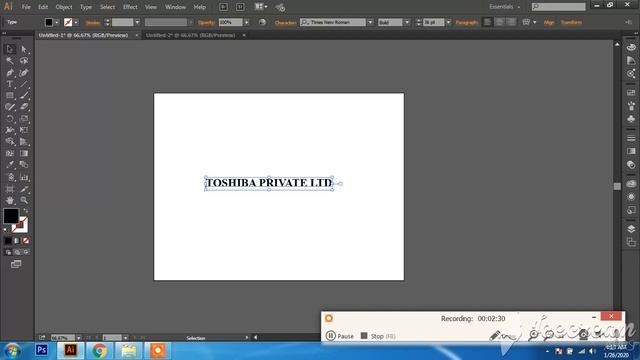Click the Recolor Artwork icon
Image resolution: width=640 pixels, height=360 pixels.
click(x=262, y=22)
